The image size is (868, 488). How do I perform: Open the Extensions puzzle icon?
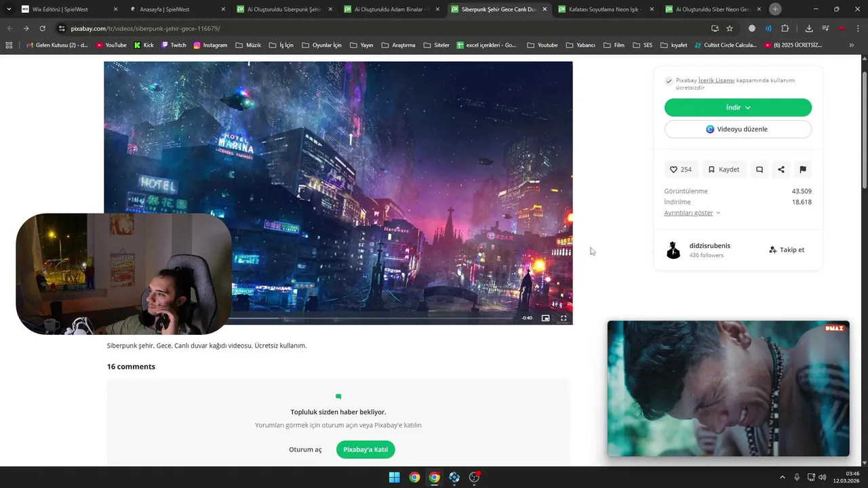point(785,28)
